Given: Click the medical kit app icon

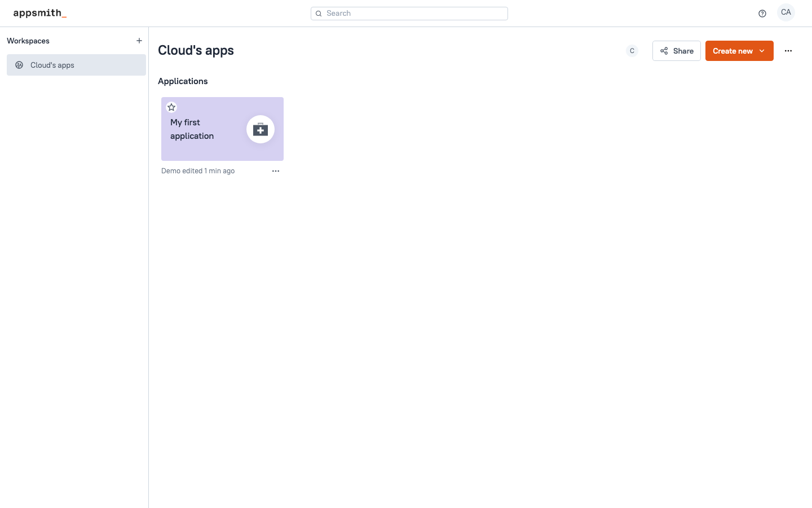Looking at the screenshot, I should 261,129.
